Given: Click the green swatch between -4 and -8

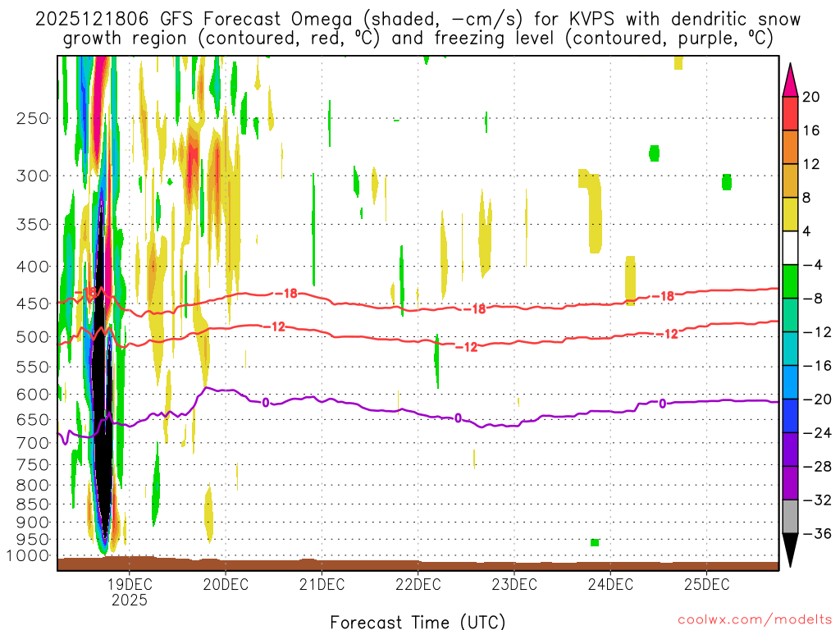Looking at the screenshot, I should click(x=790, y=282).
